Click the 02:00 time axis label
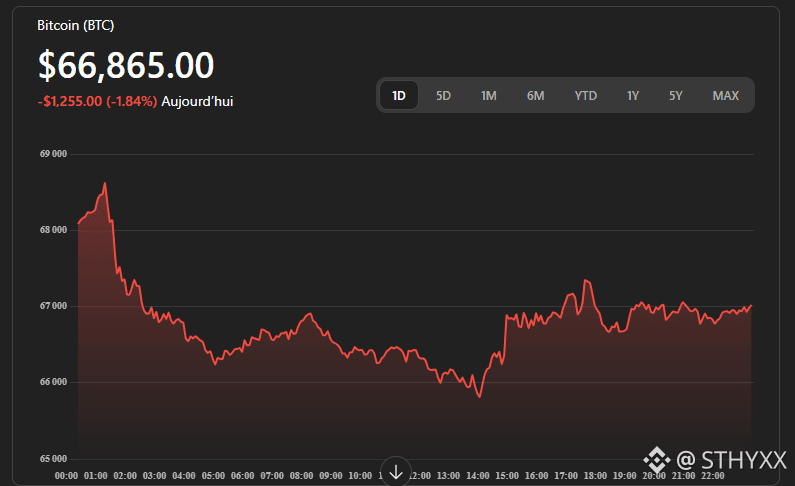Image resolution: width=795 pixels, height=486 pixels. coord(125,476)
